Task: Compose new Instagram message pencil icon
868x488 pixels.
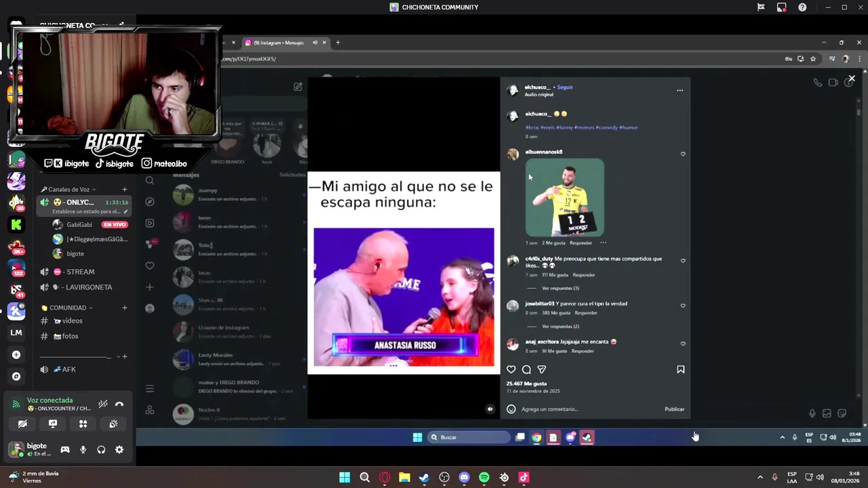Action: pyautogui.click(x=298, y=87)
